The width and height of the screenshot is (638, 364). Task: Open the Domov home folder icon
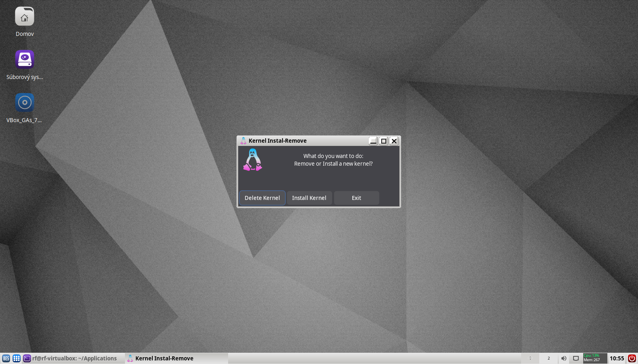pos(25,17)
